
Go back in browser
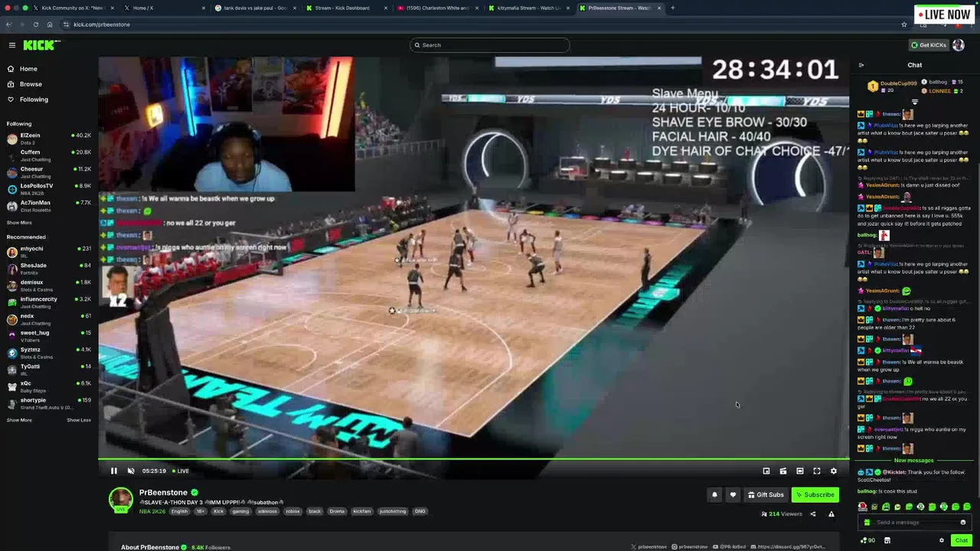coord(8,24)
